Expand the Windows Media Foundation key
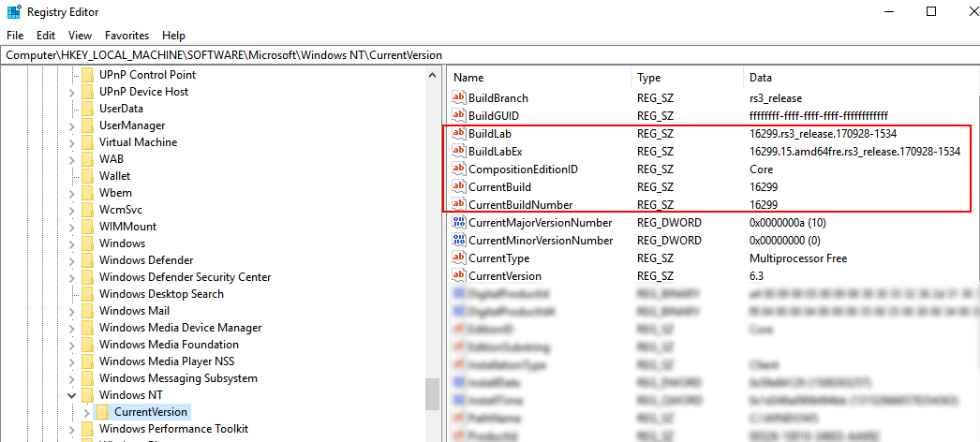The height and width of the screenshot is (442, 980). [x=71, y=345]
